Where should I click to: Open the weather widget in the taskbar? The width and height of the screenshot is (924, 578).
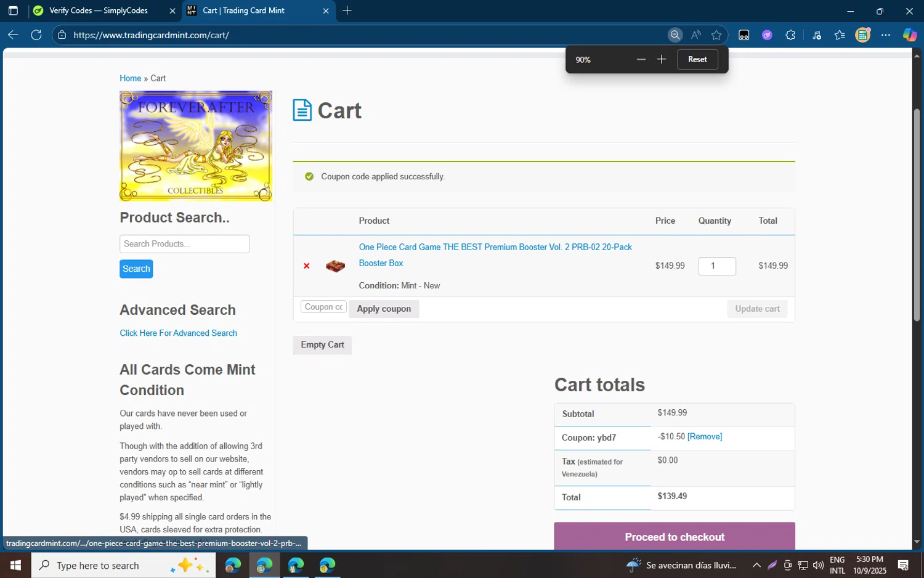pyautogui.click(x=681, y=565)
